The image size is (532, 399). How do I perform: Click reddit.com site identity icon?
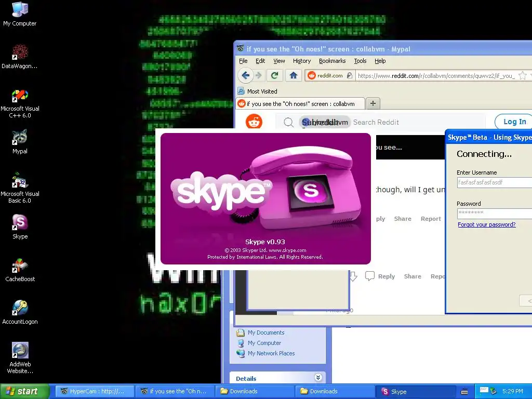coord(312,75)
